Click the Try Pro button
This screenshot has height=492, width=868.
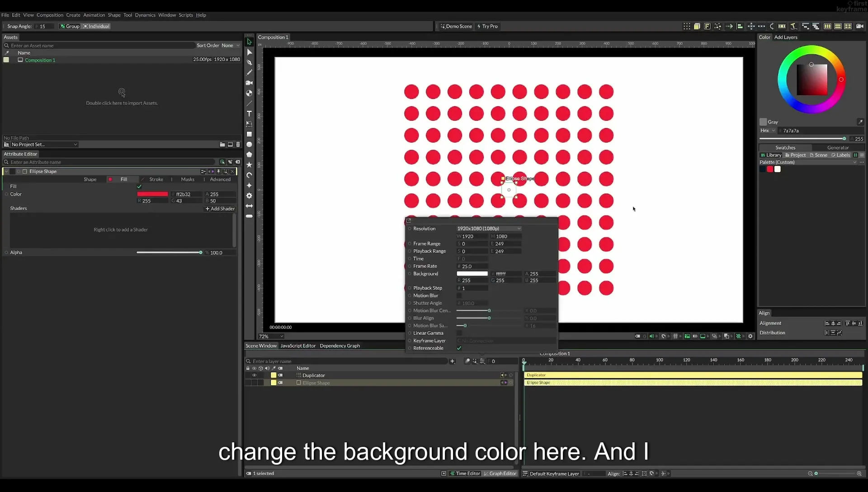(487, 26)
